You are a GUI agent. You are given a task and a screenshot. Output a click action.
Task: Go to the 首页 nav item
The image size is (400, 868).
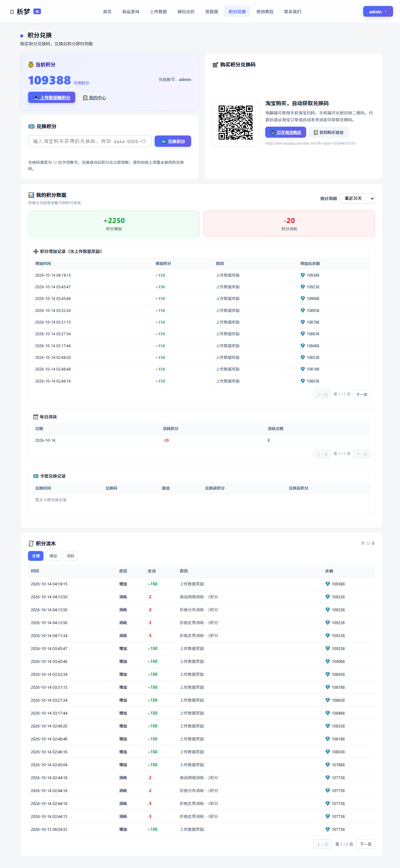(107, 11)
